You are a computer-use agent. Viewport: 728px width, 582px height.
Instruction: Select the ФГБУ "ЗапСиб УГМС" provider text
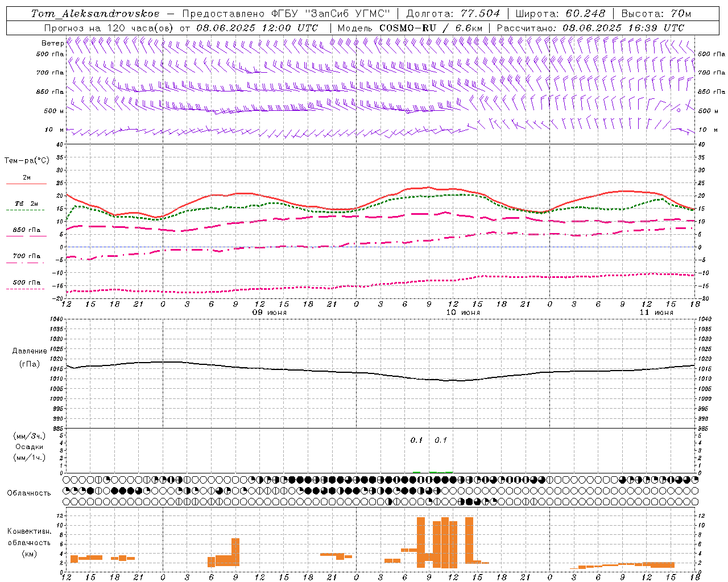click(x=330, y=14)
